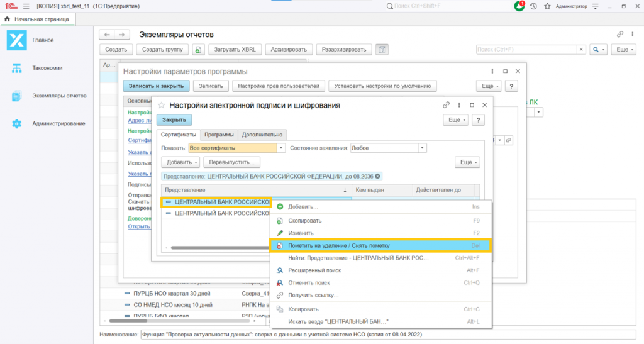Open notifications bell icon
The width and height of the screenshot is (644, 344).
point(519,6)
